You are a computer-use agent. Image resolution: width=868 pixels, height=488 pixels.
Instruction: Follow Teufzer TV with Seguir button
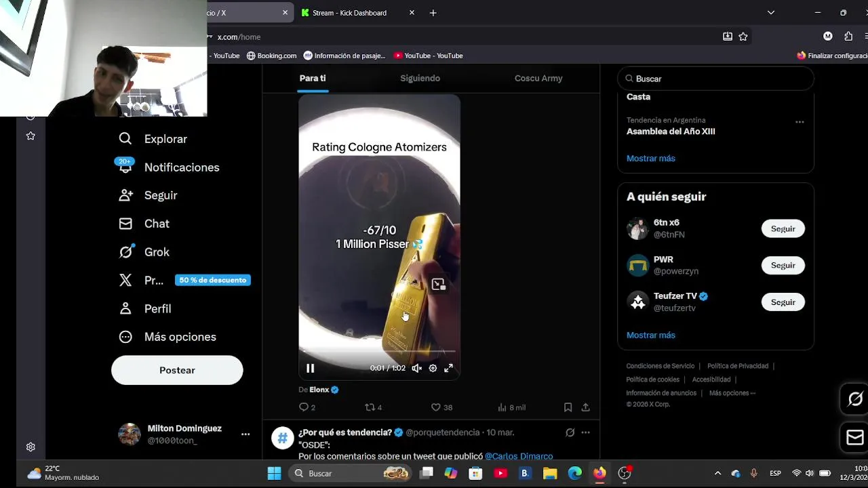click(783, 302)
